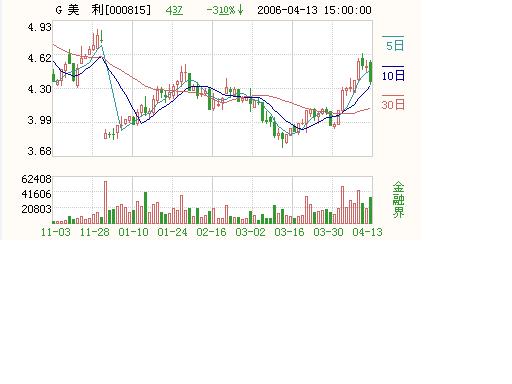Click the timestamp 2006-04-13 15:00:00
512x384 pixels.
[x=314, y=10]
